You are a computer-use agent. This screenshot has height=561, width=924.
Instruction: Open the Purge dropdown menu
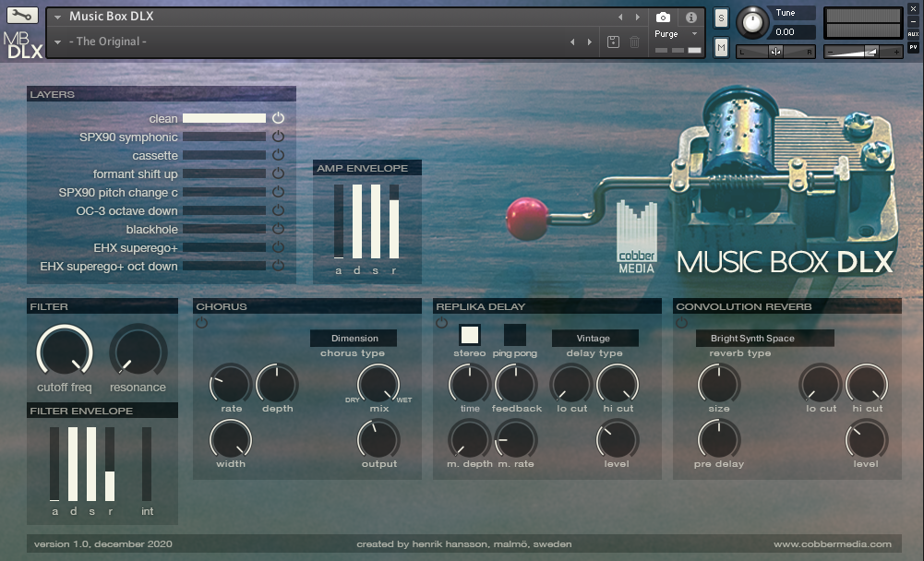[676, 34]
